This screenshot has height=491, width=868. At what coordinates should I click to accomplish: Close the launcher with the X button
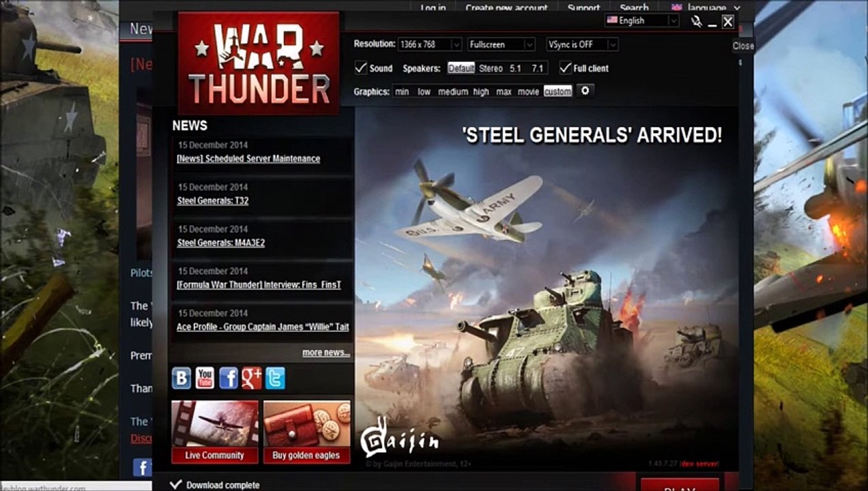click(728, 22)
